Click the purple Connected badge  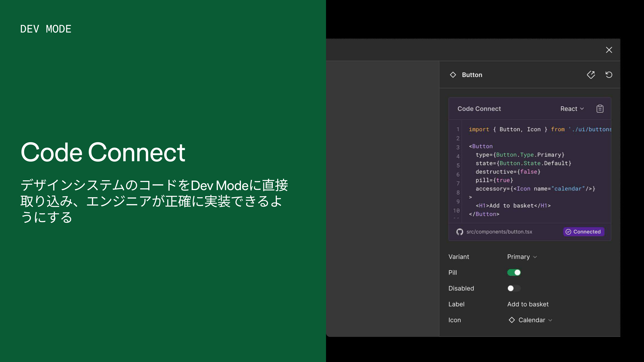coord(584,232)
